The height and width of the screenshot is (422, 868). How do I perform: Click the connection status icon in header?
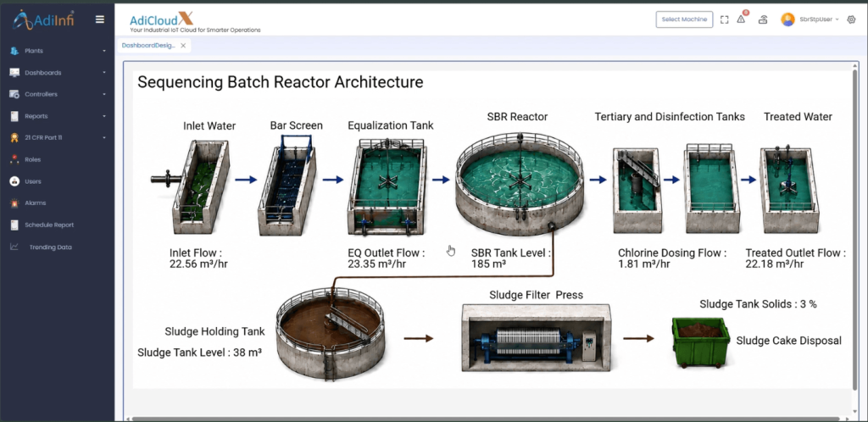(x=763, y=19)
